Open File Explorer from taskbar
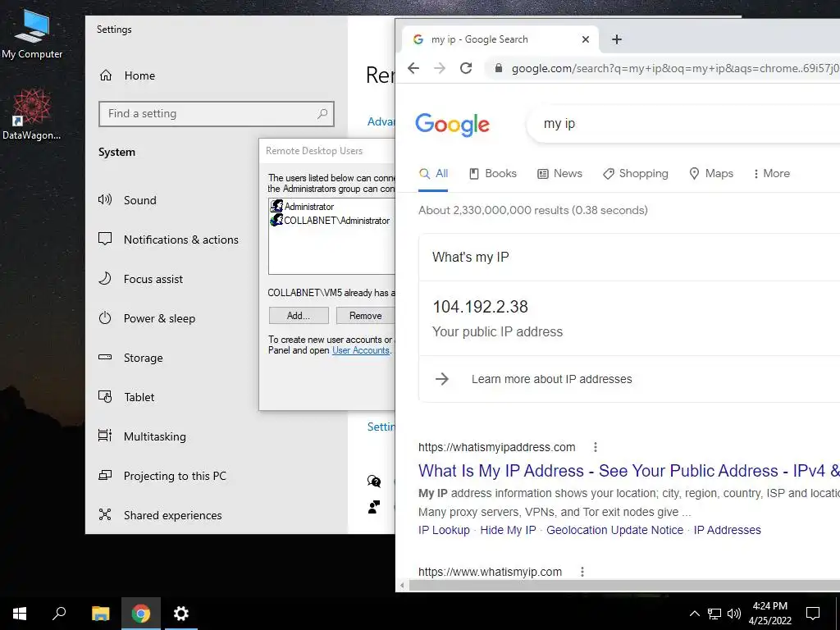Screen dimensions: 840x630 [100, 614]
